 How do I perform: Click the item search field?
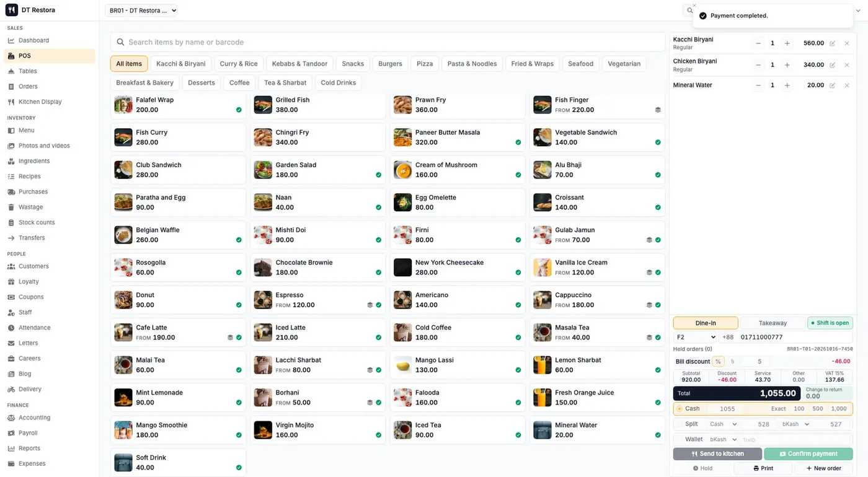pyautogui.click(x=387, y=42)
